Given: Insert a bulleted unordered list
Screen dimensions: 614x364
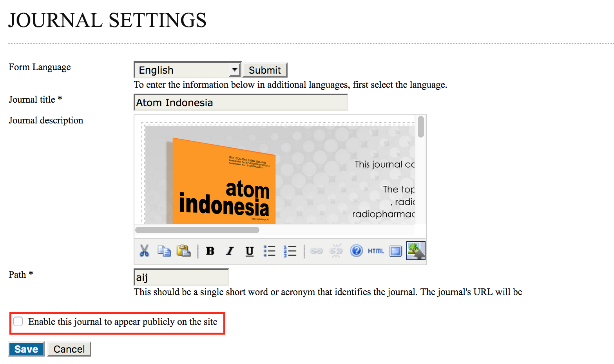Looking at the screenshot, I should [270, 251].
